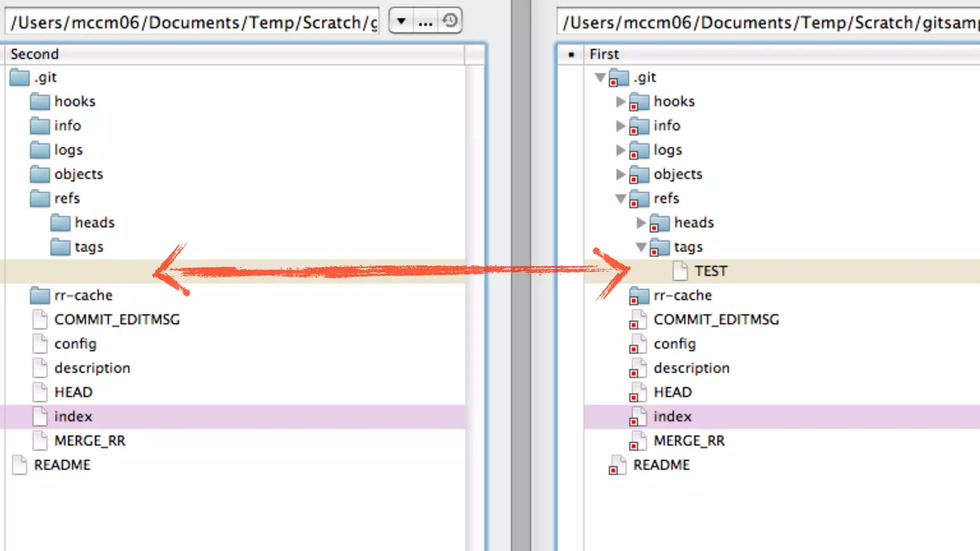Expand the hooks folder in First pane

click(x=621, y=101)
